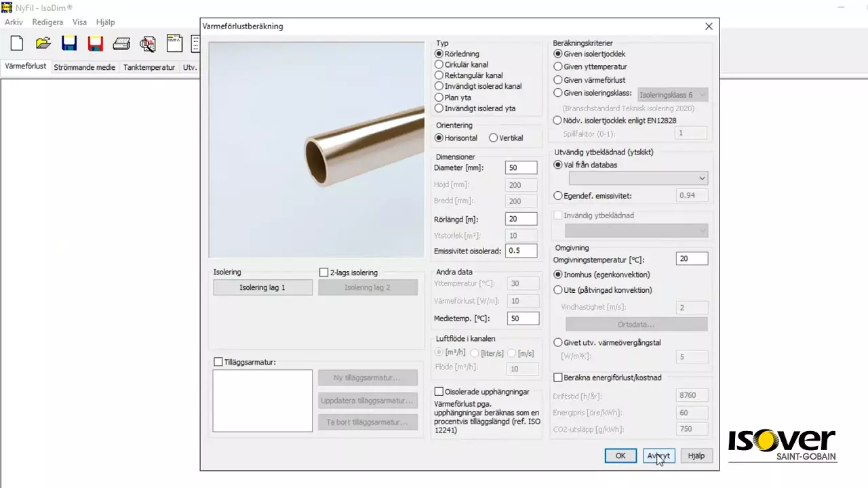The width and height of the screenshot is (868, 488).
Task: Click the Emissivitet oisolerad input field
Action: [x=521, y=250]
